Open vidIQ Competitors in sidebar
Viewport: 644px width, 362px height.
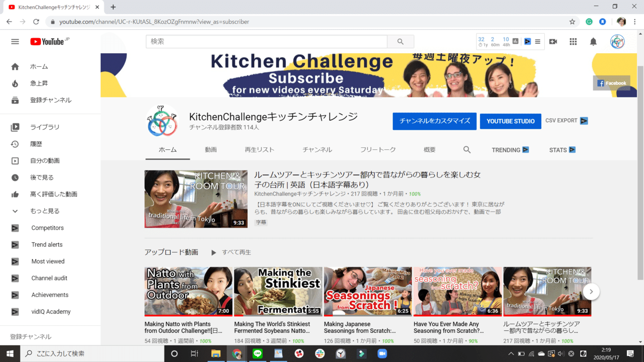tap(50, 228)
